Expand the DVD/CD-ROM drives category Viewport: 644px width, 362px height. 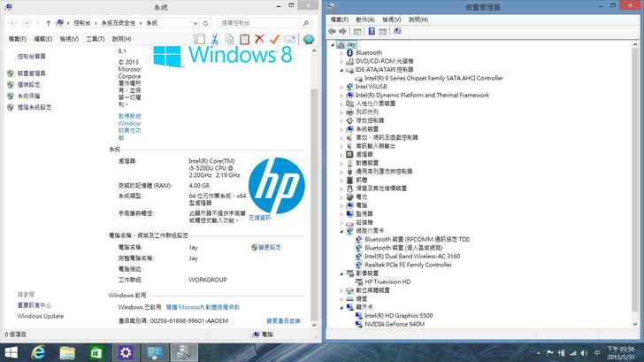(342, 61)
